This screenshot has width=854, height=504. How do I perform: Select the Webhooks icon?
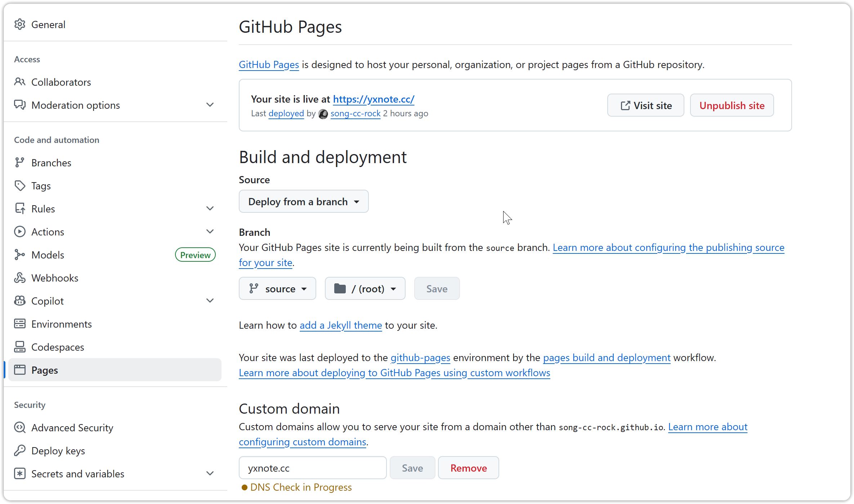(20, 278)
